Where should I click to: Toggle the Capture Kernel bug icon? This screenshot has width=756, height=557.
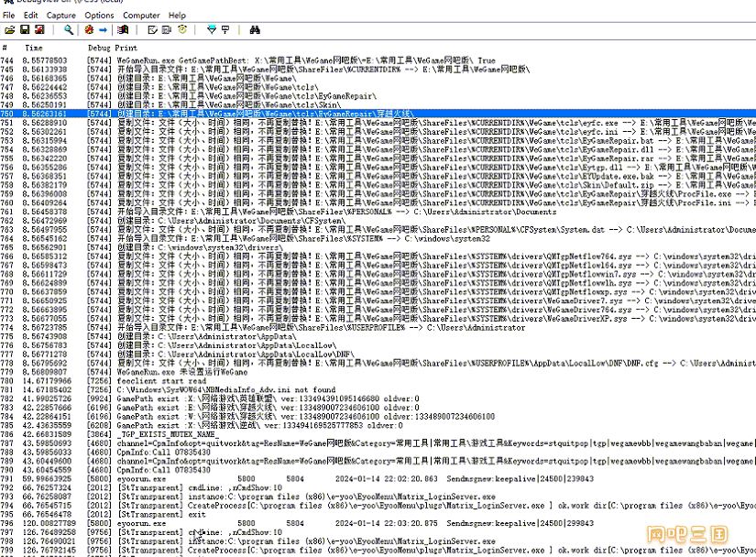point(89,30)
